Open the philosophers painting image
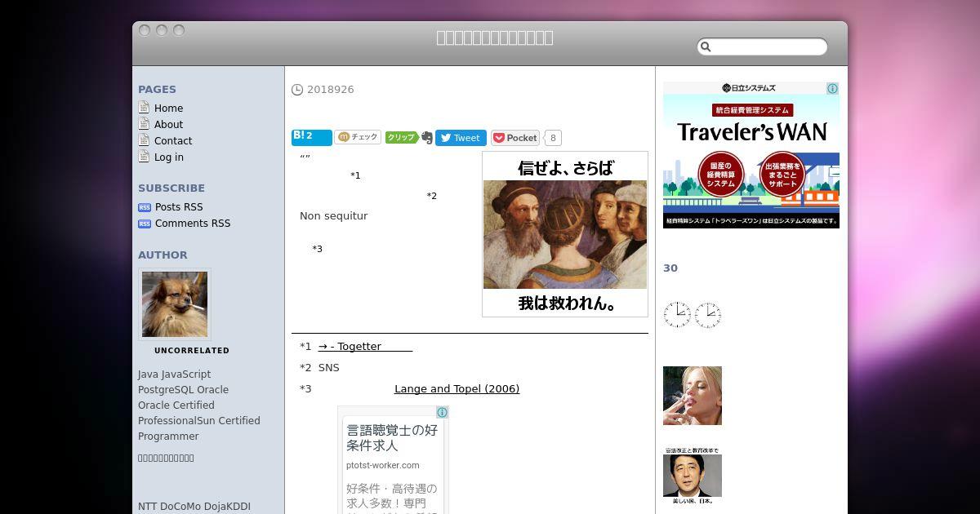980x514 pixels. coord(565,234)
